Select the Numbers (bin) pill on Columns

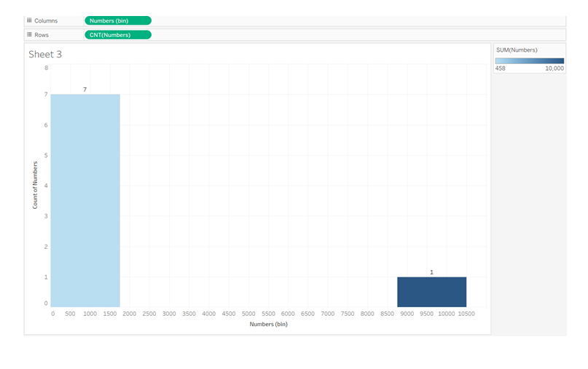(x=117, y=20)
